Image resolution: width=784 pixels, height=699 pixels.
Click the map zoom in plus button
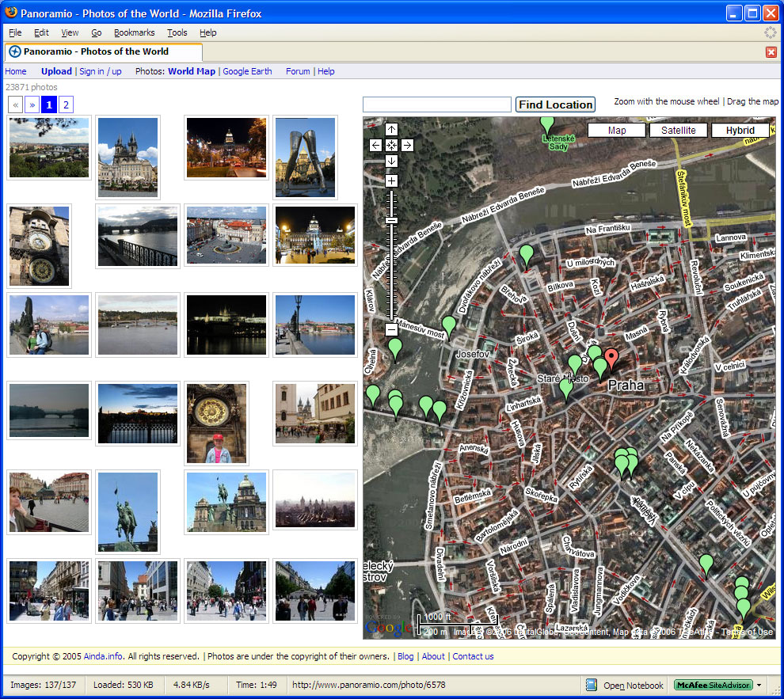tap(391, 181)
